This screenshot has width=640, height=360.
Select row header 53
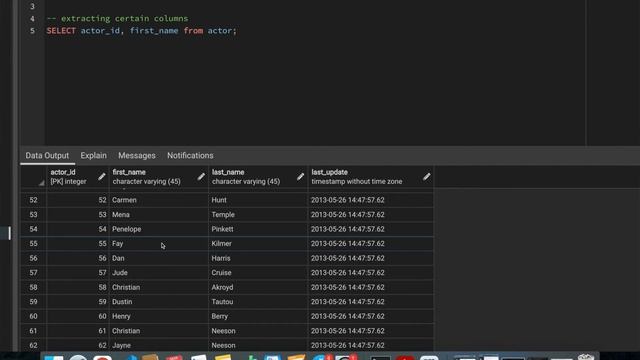coord(33,215)
